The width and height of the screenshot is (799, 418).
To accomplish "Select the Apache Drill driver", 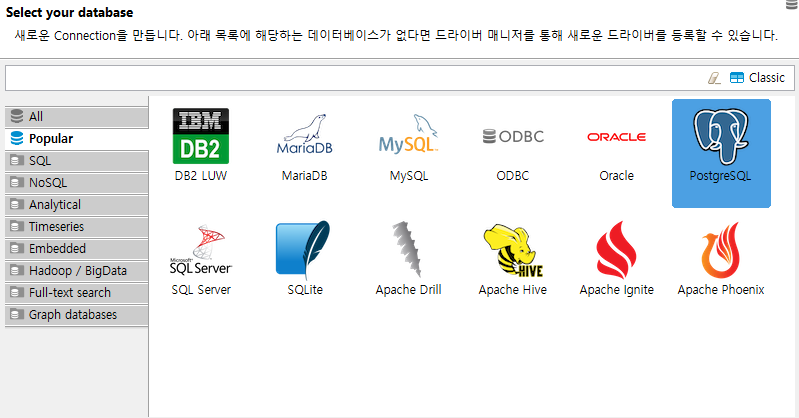I will point(409,259).
